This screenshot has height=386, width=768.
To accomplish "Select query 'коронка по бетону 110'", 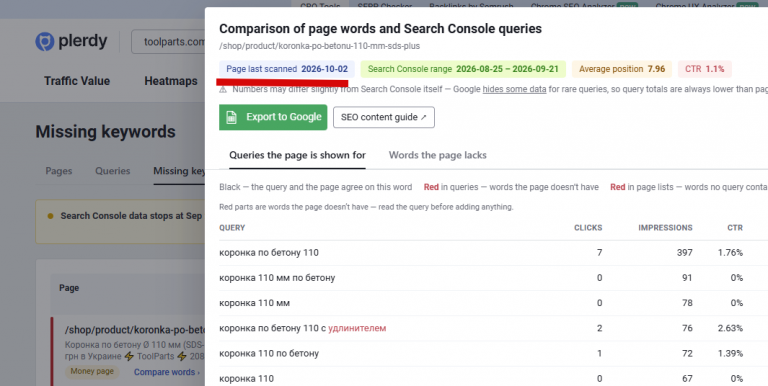I will tap(268, 253).
